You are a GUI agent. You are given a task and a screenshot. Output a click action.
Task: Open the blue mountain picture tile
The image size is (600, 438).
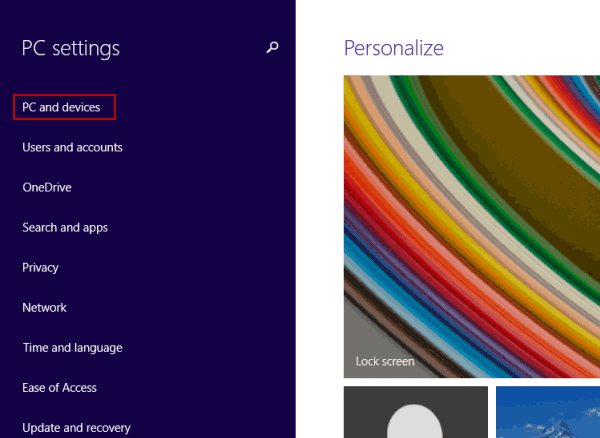pyautogui.click(x=548, y=412)
